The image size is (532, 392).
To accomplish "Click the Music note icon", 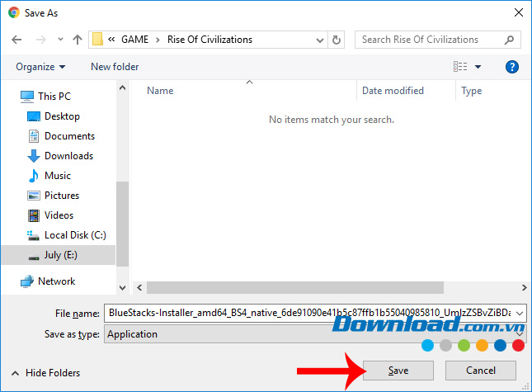I will 33,176.
